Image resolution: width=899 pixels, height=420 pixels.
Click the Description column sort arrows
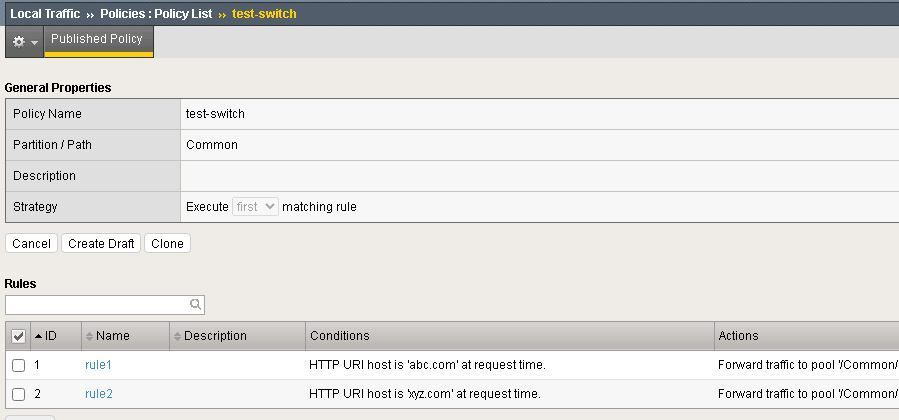click(178, 336)
